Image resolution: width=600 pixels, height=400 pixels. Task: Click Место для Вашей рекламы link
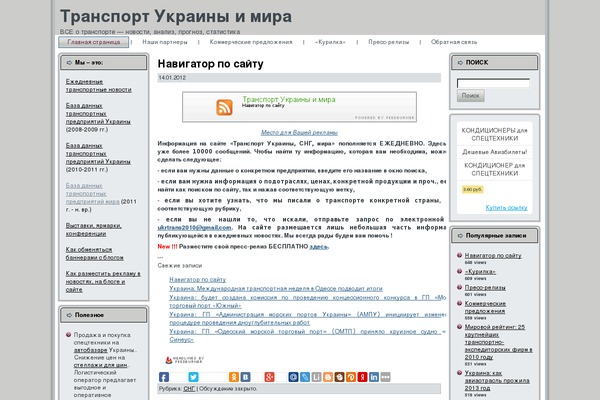pos(299,132)
